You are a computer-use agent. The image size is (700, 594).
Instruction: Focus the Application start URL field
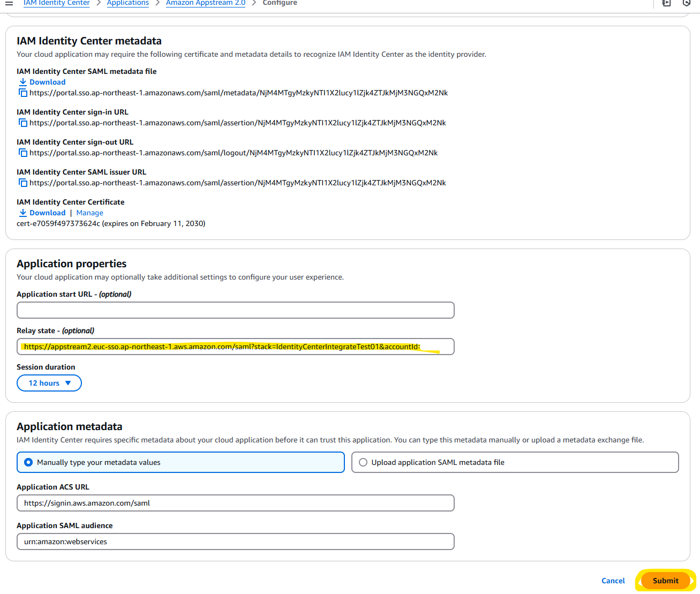pyautogui.click(x=236, y=310)
